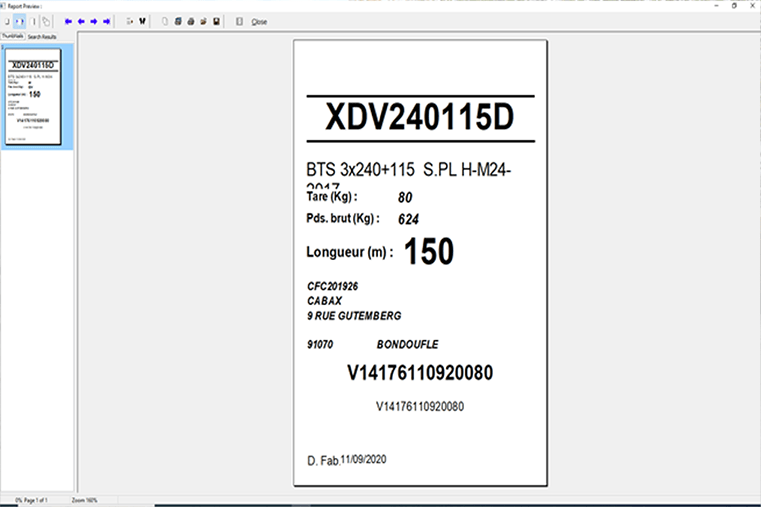Toggle the third view mode button in the toolbar
This screenshot has width=761, height=507.
[x=33, y=21]
